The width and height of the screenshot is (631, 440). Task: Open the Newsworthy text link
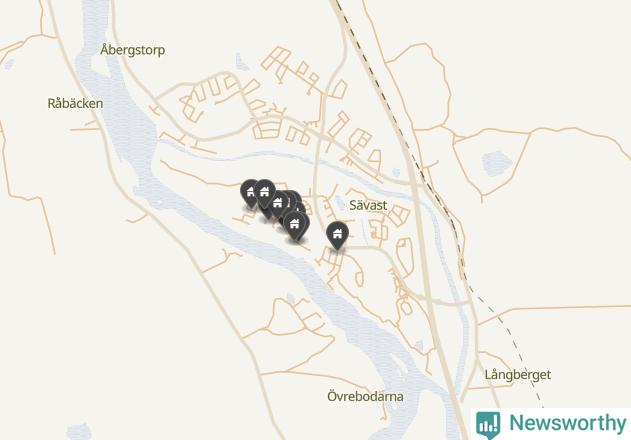[x=568, y=423]
